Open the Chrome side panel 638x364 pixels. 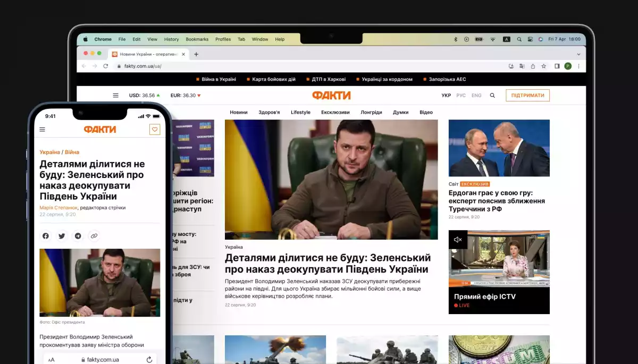tap(557, 66)
